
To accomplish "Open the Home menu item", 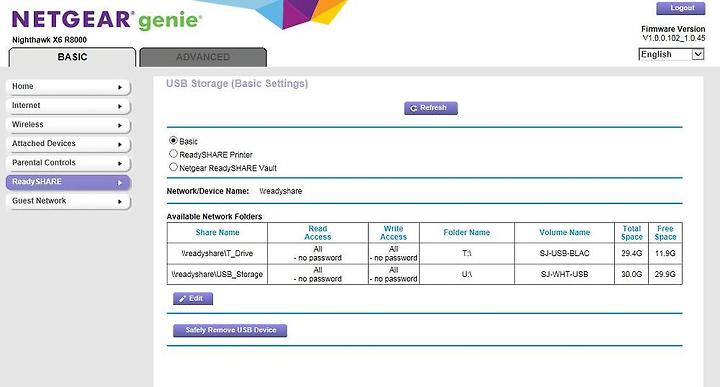I will pyautogui.click(x=68, y=87).
